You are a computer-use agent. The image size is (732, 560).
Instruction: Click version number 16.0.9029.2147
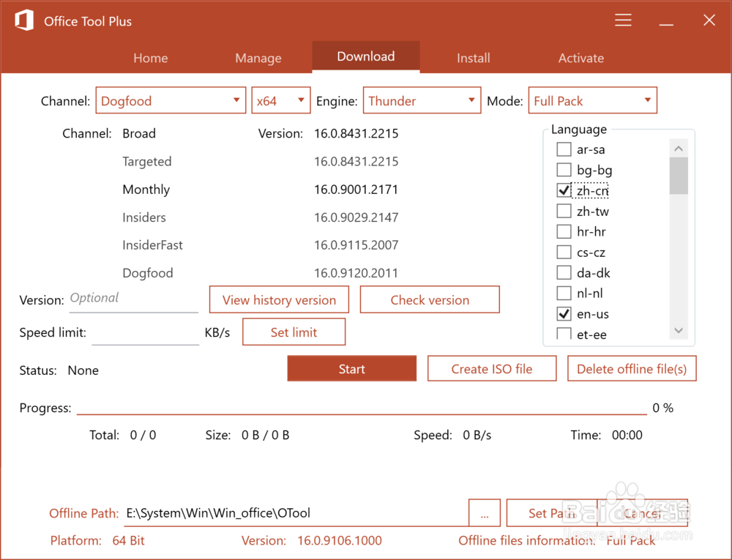coord(356,217)
